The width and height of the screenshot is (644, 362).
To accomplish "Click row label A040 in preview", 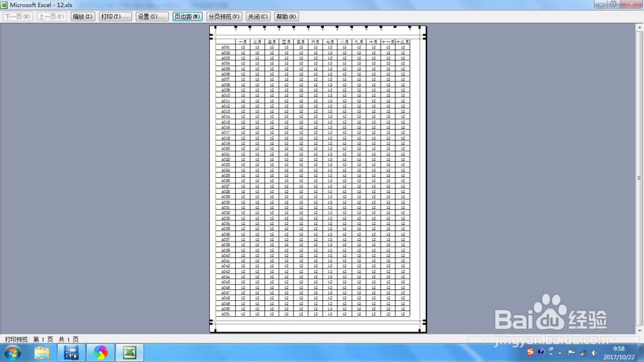I will click(225, 256).
